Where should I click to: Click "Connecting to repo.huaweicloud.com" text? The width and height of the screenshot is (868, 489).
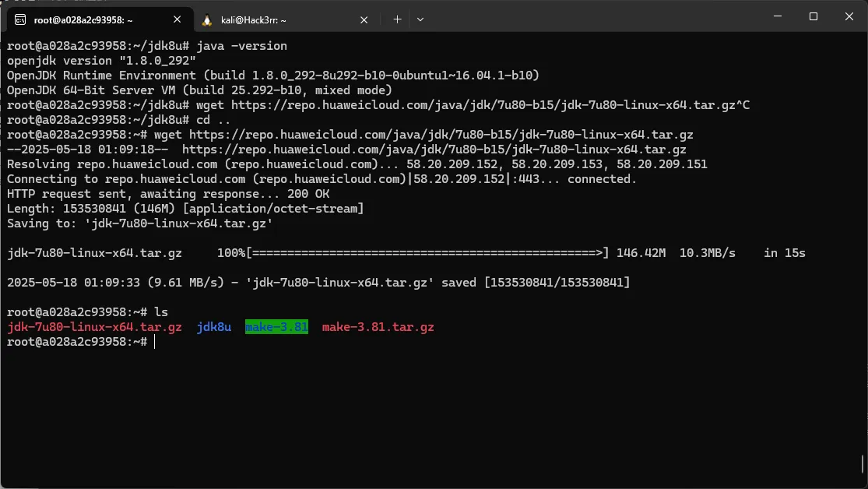(125, 179)
